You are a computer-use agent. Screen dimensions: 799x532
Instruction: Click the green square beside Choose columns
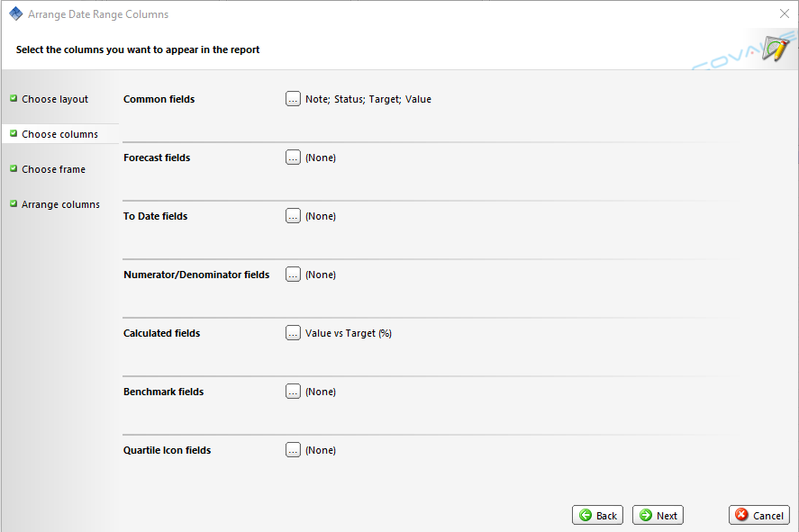(14, 133)
